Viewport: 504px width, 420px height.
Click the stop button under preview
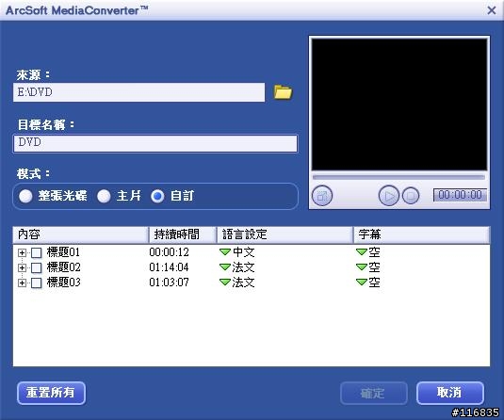click(411, 196)
